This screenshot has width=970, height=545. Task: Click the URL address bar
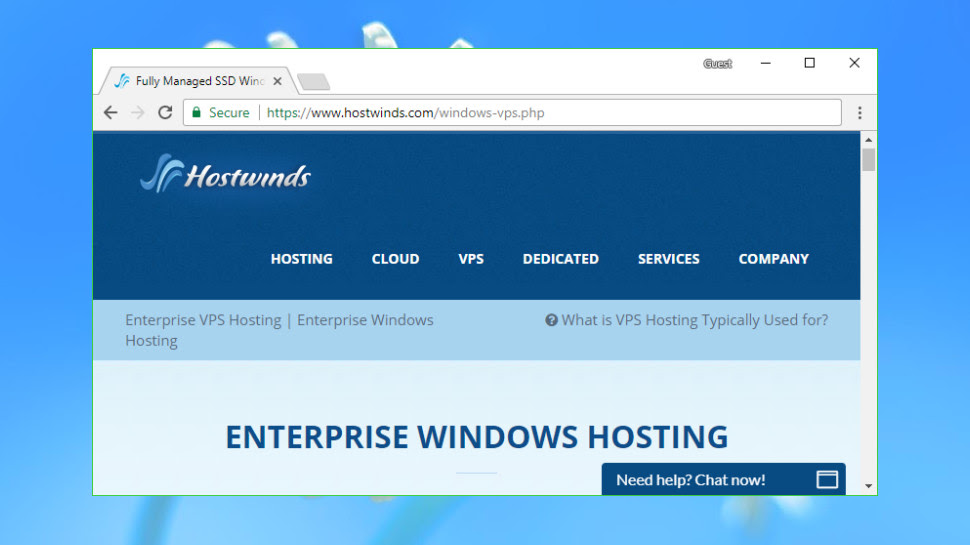[x=512, y=113]
